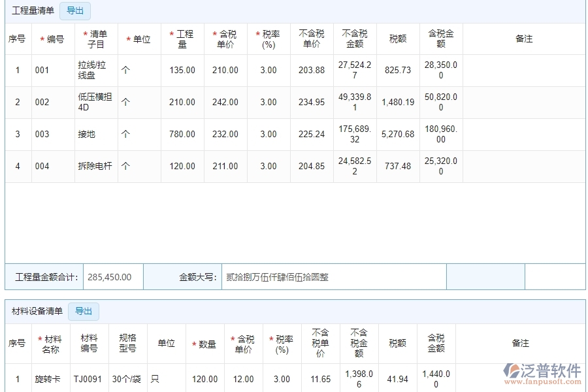Select the 旋转卡 material name cell

click(x=50, y=380)
